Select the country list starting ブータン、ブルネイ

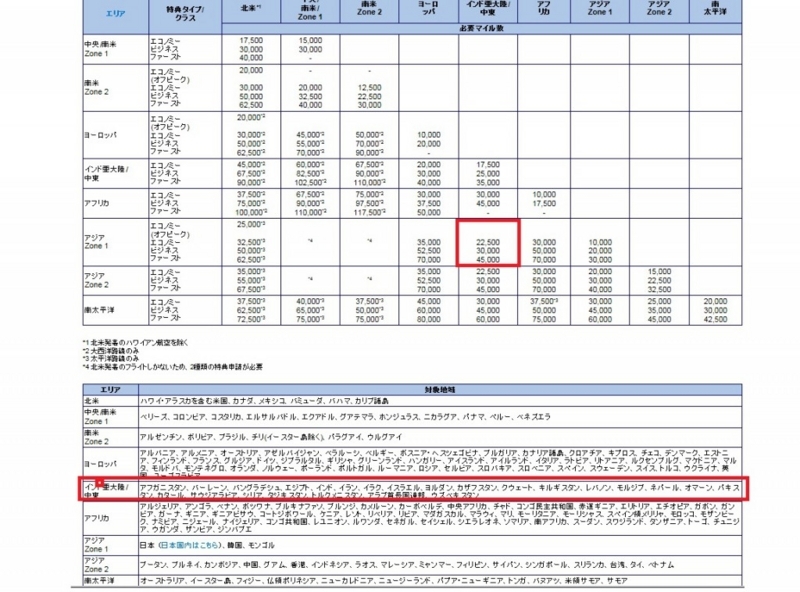point(407,564)
